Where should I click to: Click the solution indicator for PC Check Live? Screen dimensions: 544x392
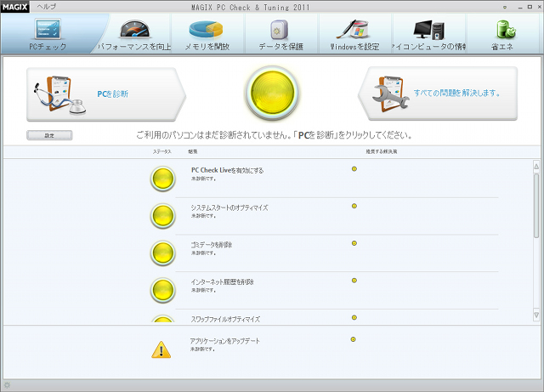coord(354,169)
